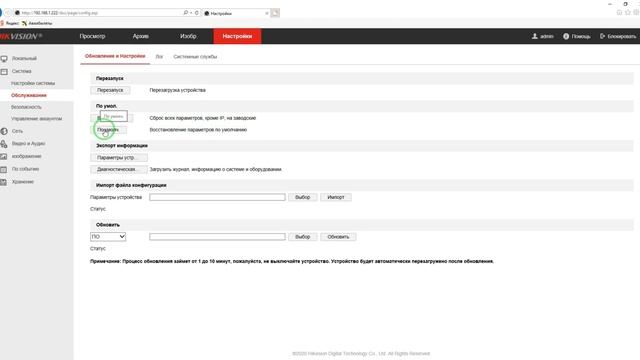This screenshot has width=640, height=360.
Task: Click Выбор next to Параметры устройства
Action: (x=302, y=197)
